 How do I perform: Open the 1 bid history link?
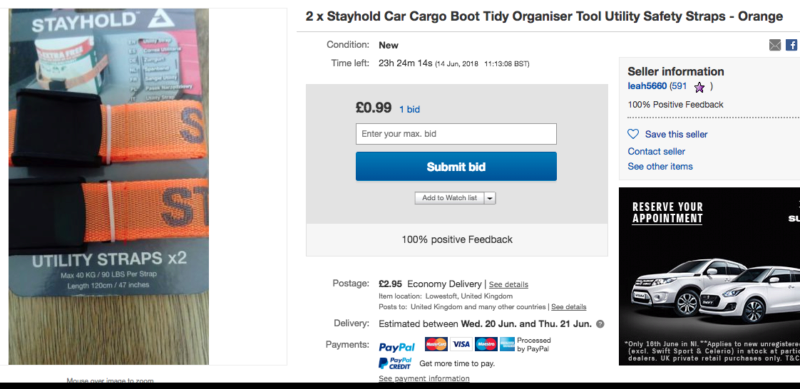pos(410,109)
